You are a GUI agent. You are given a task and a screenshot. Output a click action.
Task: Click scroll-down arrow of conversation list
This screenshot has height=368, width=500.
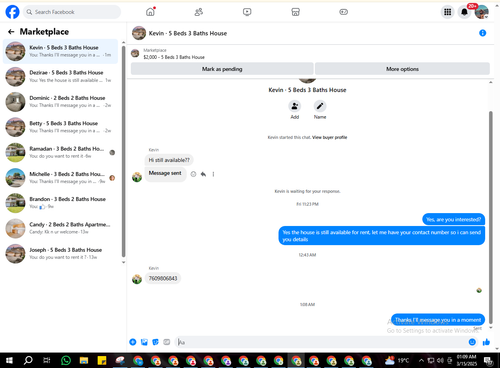124,262
